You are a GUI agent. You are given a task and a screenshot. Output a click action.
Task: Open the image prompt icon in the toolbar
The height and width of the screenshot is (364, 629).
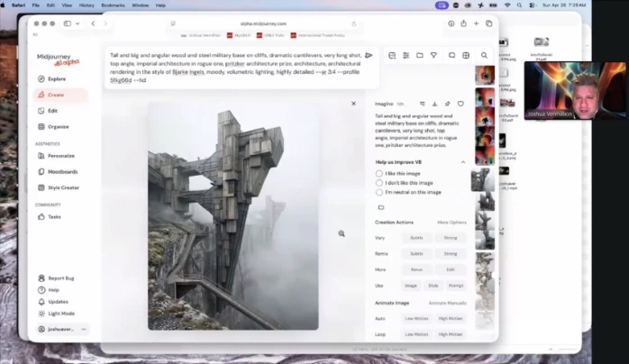click(x=392, y=55)
